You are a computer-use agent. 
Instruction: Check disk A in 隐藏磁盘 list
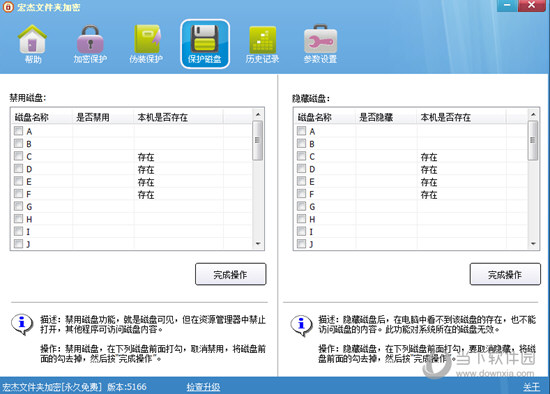tap(301, 131)
